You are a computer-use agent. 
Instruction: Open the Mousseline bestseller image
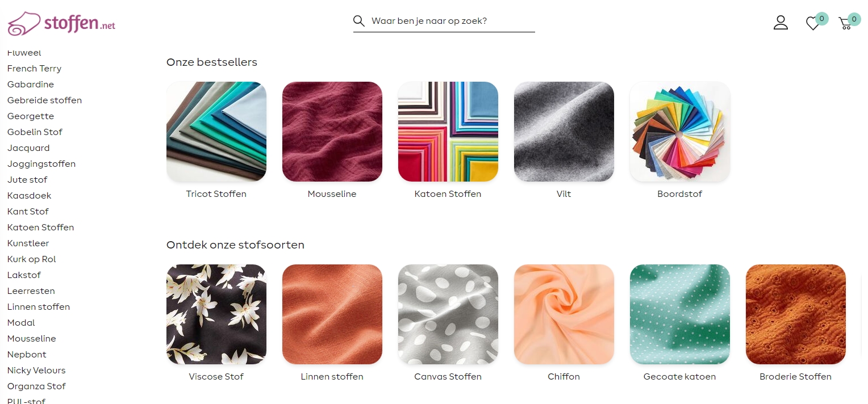(x=332, y=132)
